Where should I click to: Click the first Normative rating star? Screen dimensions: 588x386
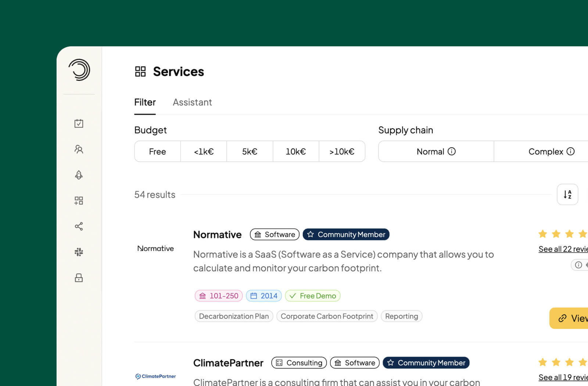(543, 234)
